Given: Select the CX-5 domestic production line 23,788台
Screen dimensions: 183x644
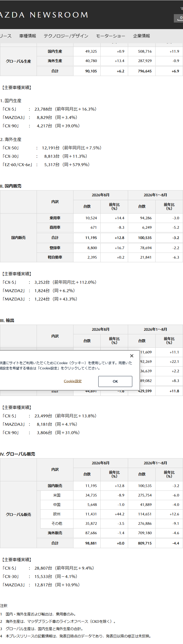Looking at the screenshot, I should [49, 109].
